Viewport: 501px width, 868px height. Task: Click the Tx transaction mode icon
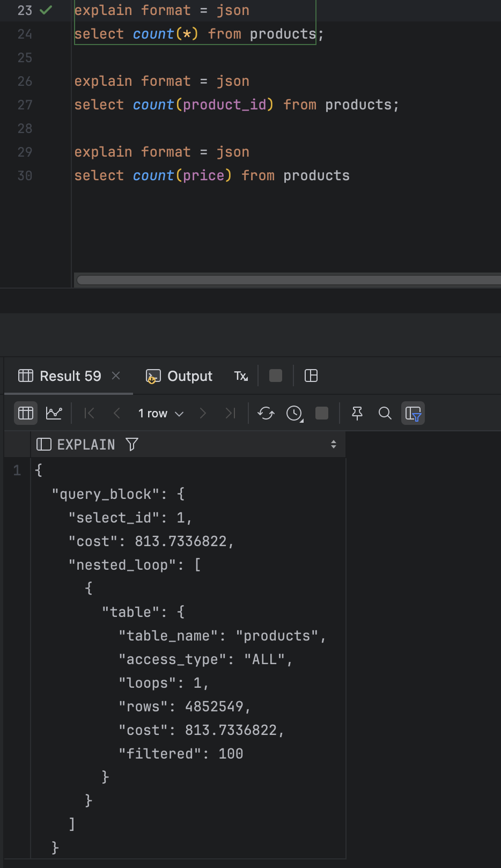[x=241, y=376]
